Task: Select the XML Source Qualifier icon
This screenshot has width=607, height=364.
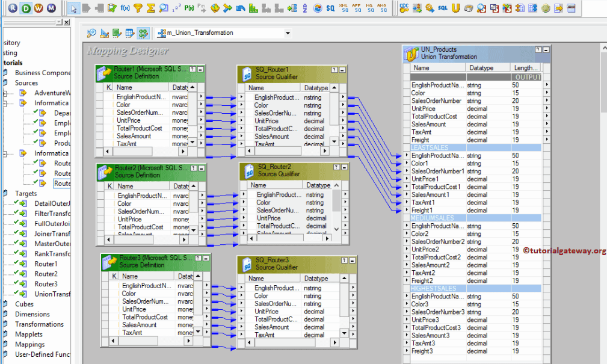Action: [343, 8]
